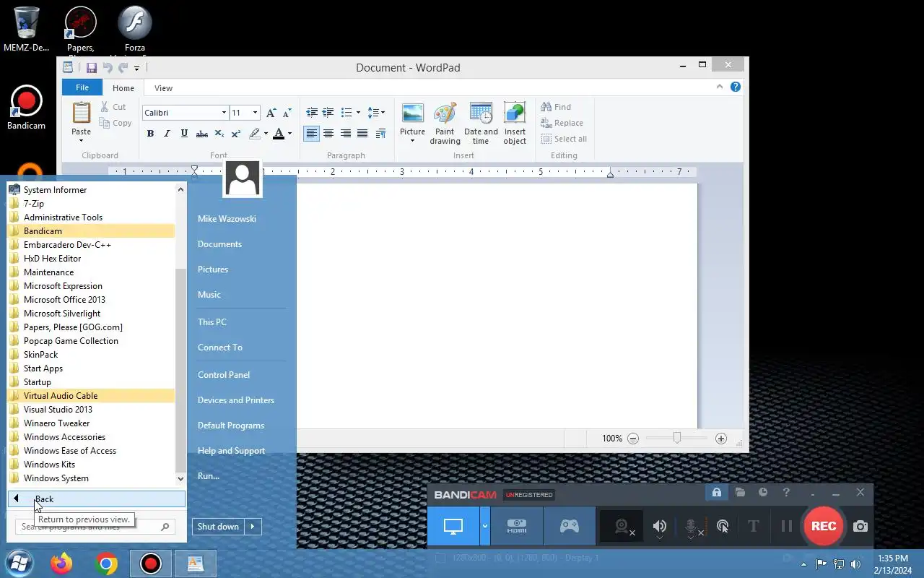Click the Bandicam mouse cursor effects icon
Screen dimensions: 924x578
[723, 526]
